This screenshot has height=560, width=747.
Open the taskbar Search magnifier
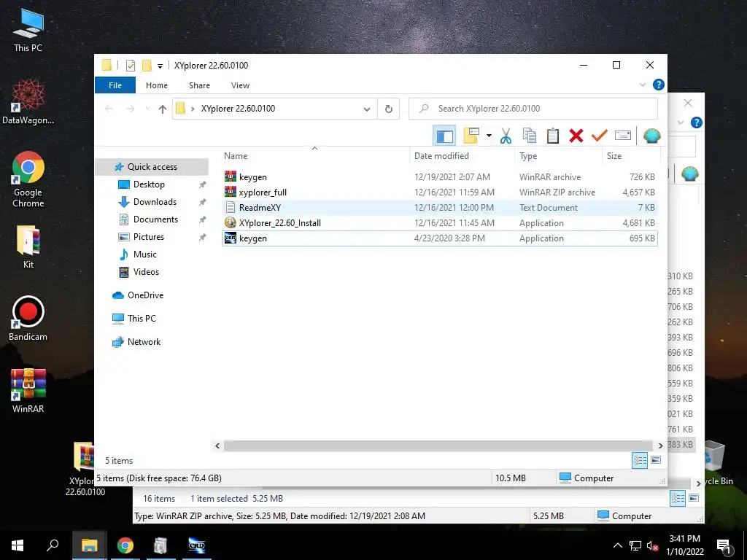click(53, 545)
